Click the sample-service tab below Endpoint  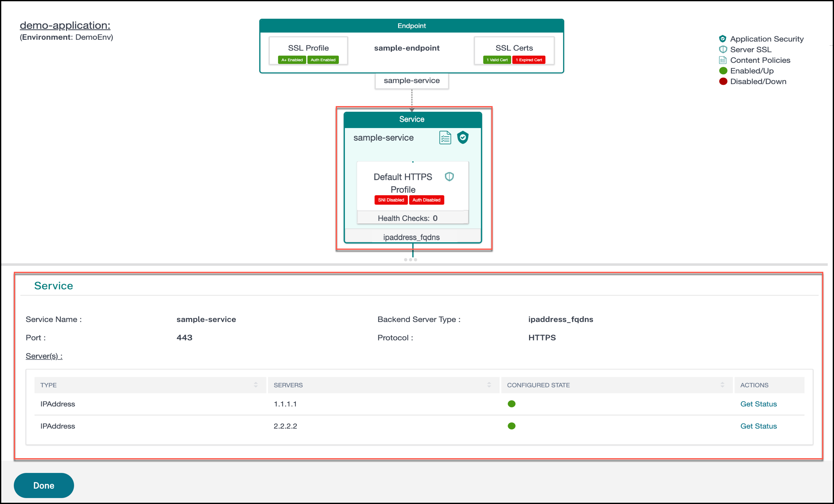pyautogui.click(x=412, y=81)
